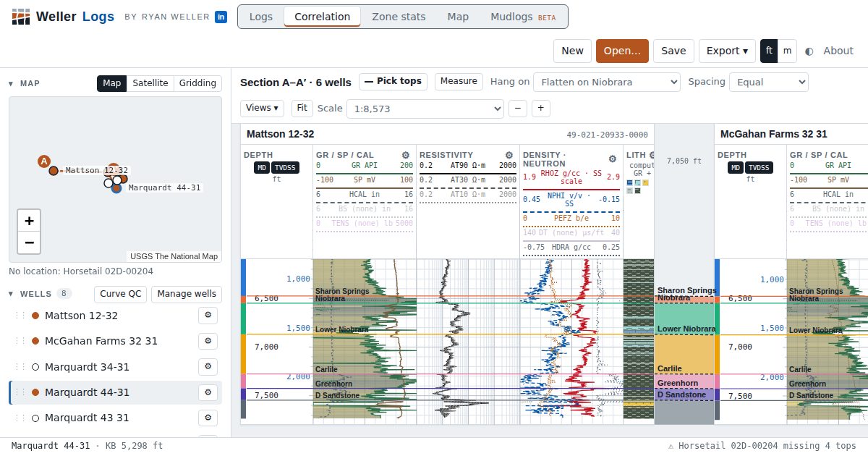Image resolution: width=868 pixels, height=456 pixels.
Task: Open Hang on dropdown (Flatten on Niobrara)
Action: pyautogui.click(x=607, y=82)
